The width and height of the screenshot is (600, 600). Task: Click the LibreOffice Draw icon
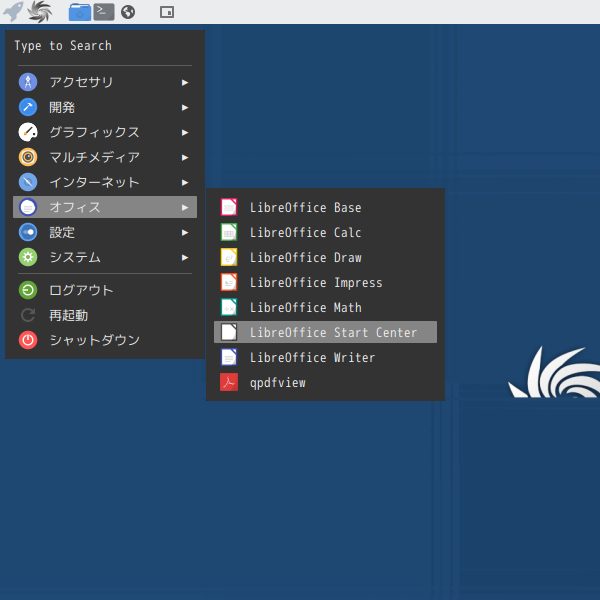229,257
